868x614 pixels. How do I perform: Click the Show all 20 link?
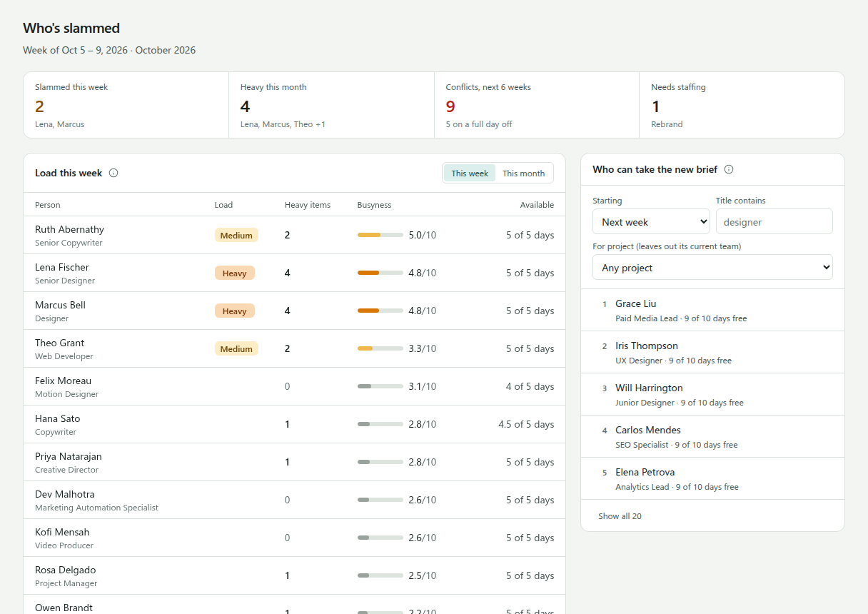pos(620,516)
